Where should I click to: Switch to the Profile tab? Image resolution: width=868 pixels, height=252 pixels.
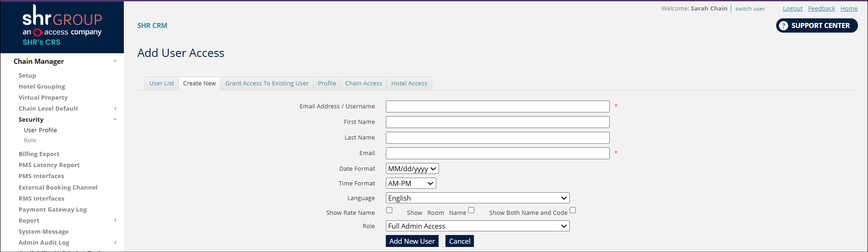pyautogui.click(x=327, y=83)
